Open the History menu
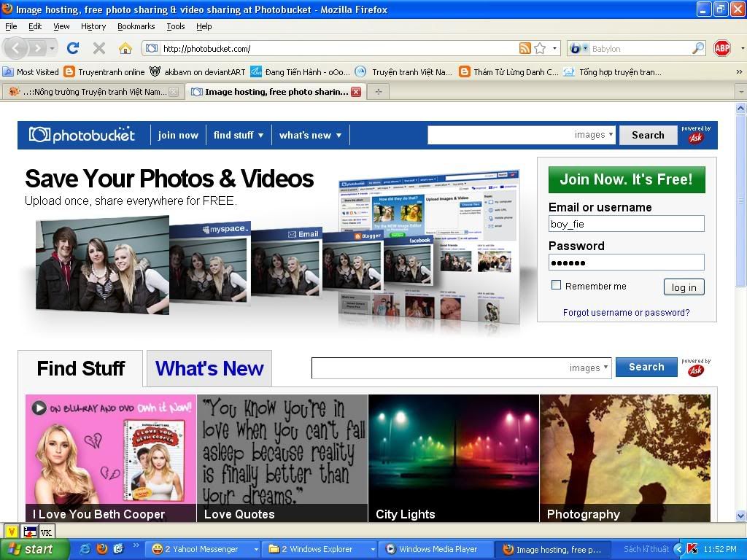Viewport: 747px width, 560px height. click(x=93, y=27)
